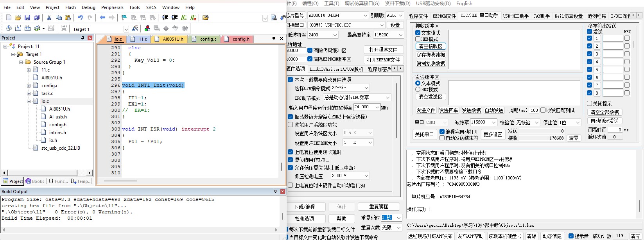This screenshot has height=240, width=644.
Task: Toggle clear EEPROM buffer checkbox
Action: 310,59
